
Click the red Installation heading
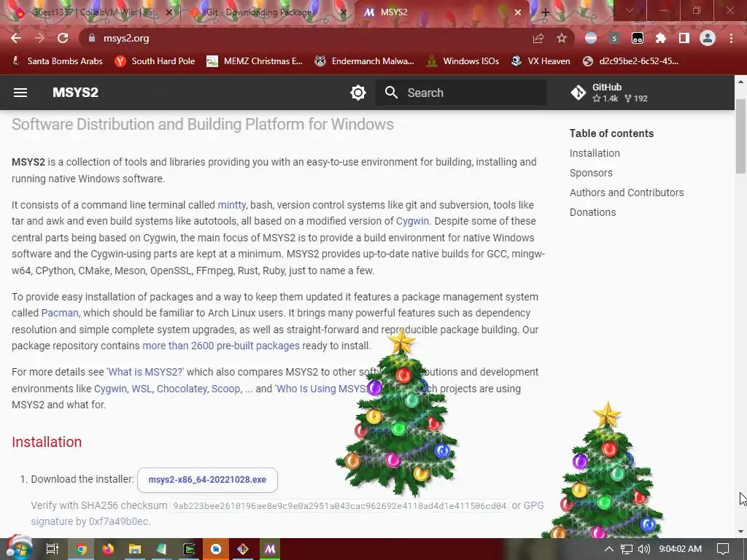coord(47,442)
